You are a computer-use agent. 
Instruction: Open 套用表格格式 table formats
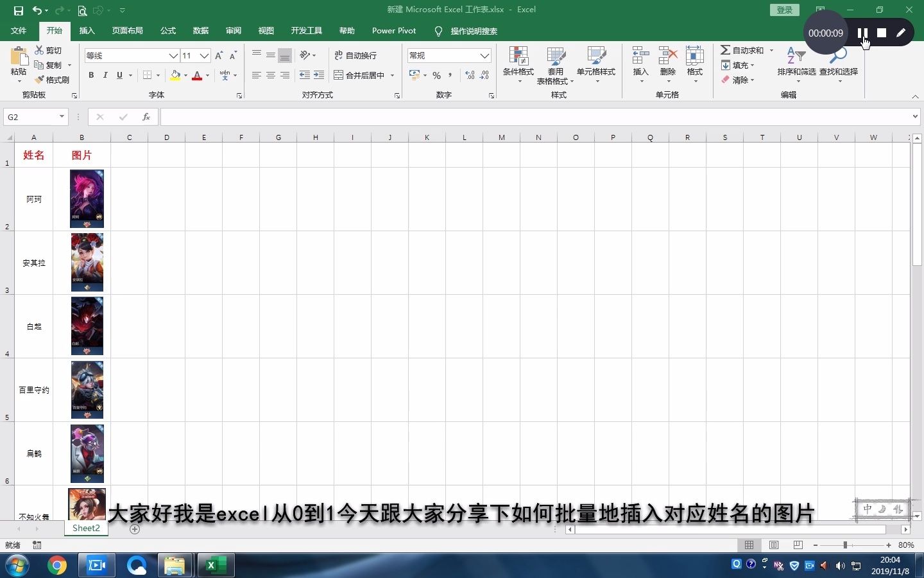tap(556, 66)
